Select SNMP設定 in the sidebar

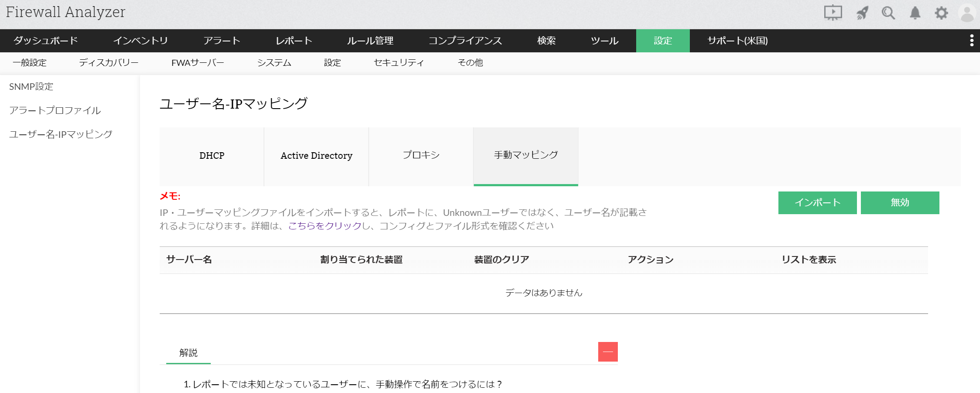pos(31,87)
